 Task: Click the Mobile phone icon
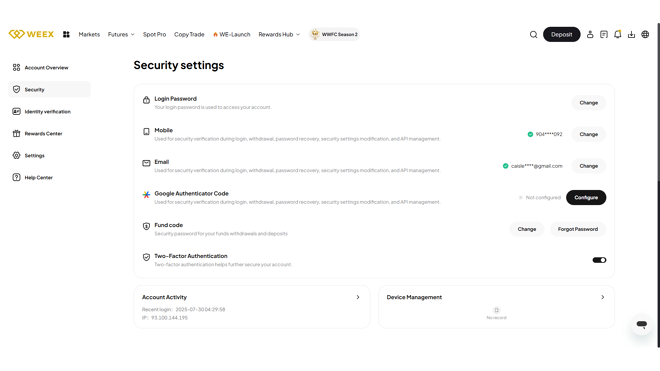tap(146, 131)
